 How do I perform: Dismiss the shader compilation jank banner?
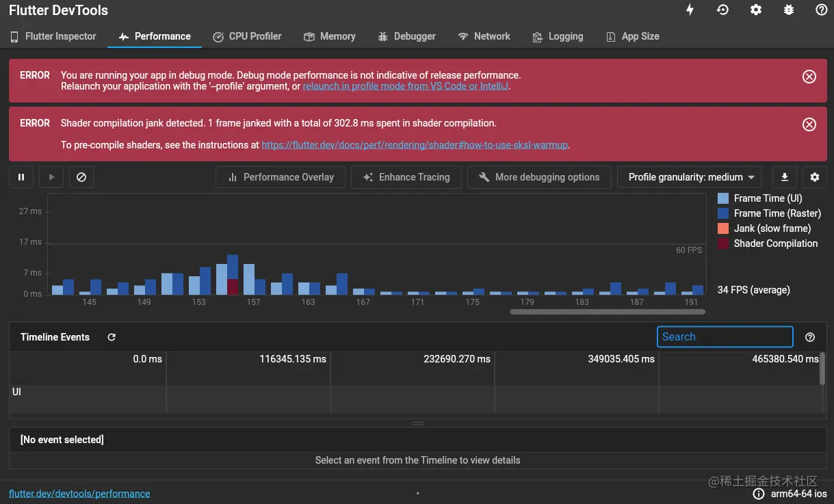[809, 124]
